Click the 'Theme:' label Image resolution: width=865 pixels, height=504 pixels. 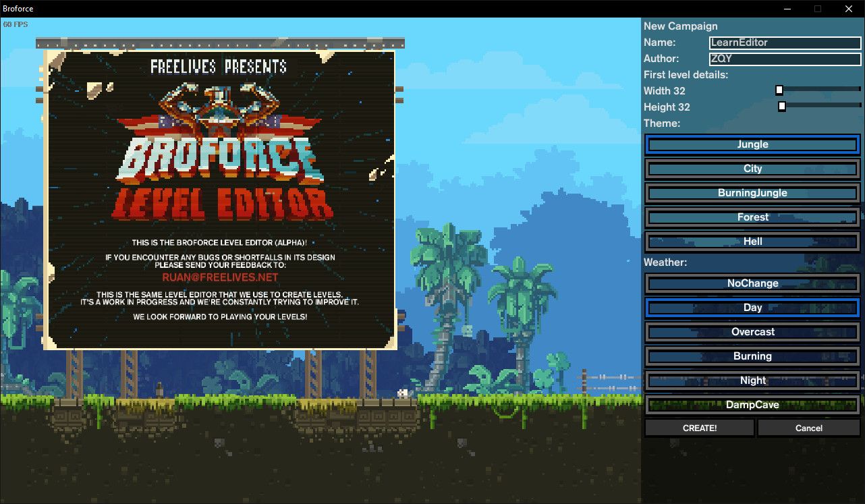(662, 123)
